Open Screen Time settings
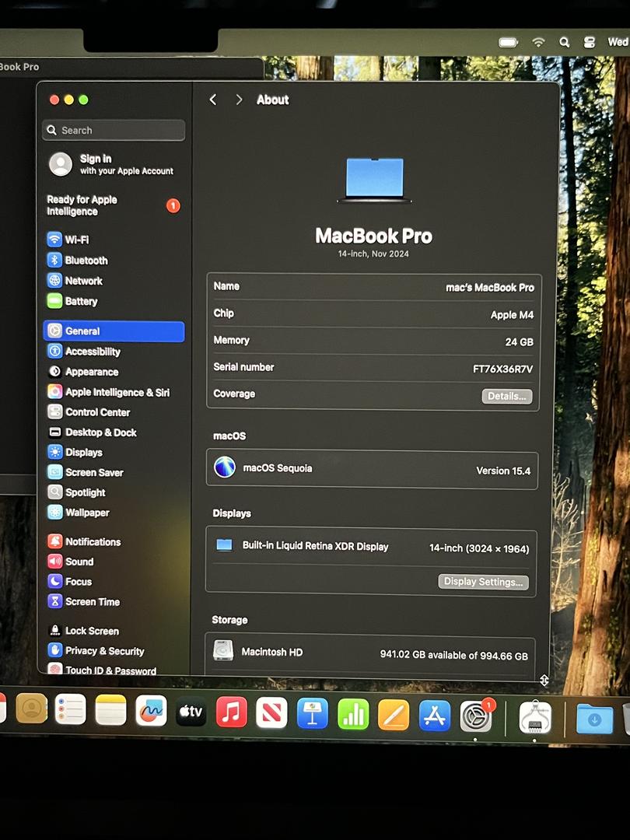The width and height of the screenshot is (630, 840). (x=84, y=601)
